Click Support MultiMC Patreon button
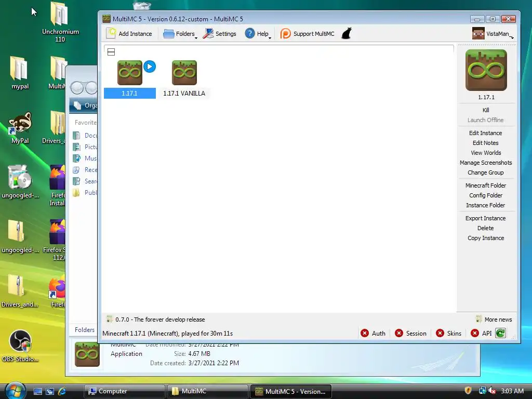 pos(308,34)
